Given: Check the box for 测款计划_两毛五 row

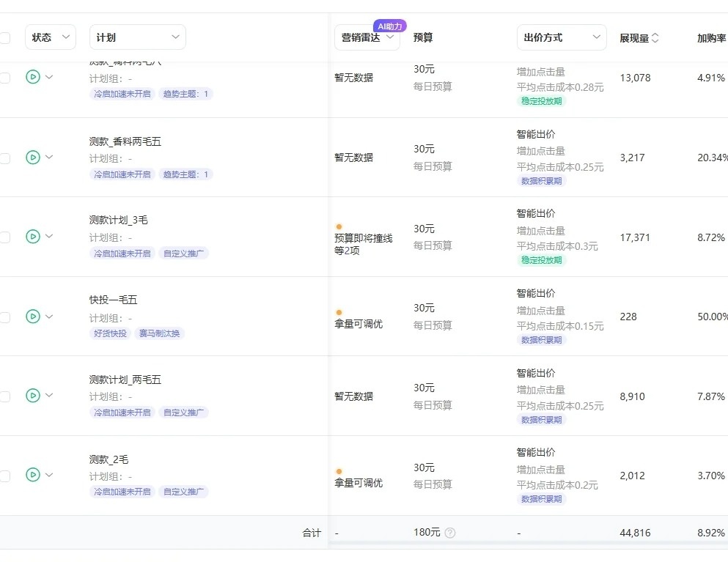Looking at the screenshot, I should pyautogui.click(x=4, y=396).
